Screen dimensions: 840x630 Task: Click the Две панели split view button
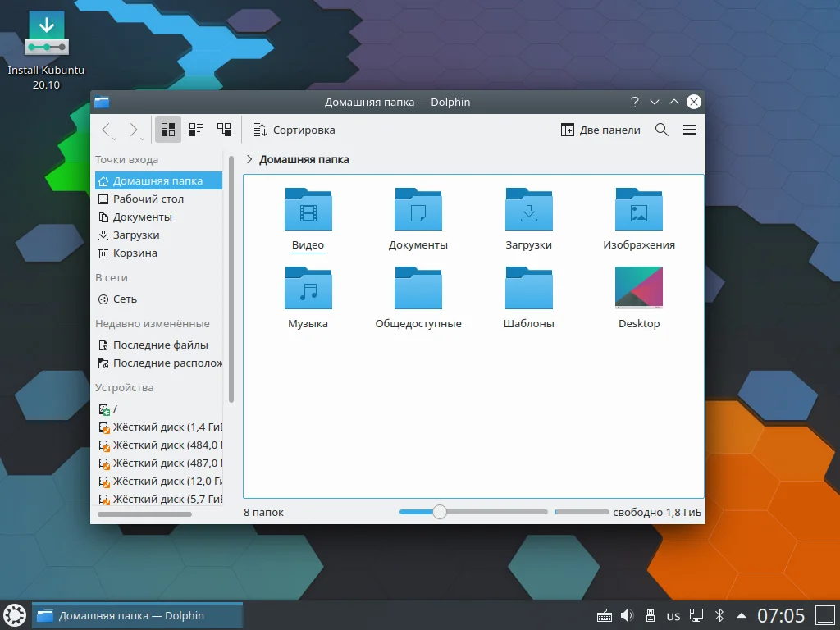tap(600, 130)
